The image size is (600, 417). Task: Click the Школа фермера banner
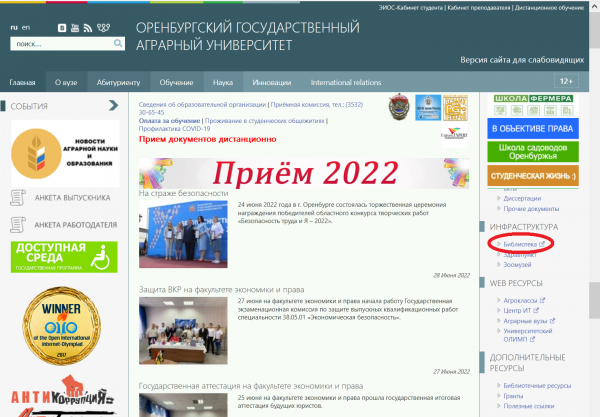click(533, 105)
